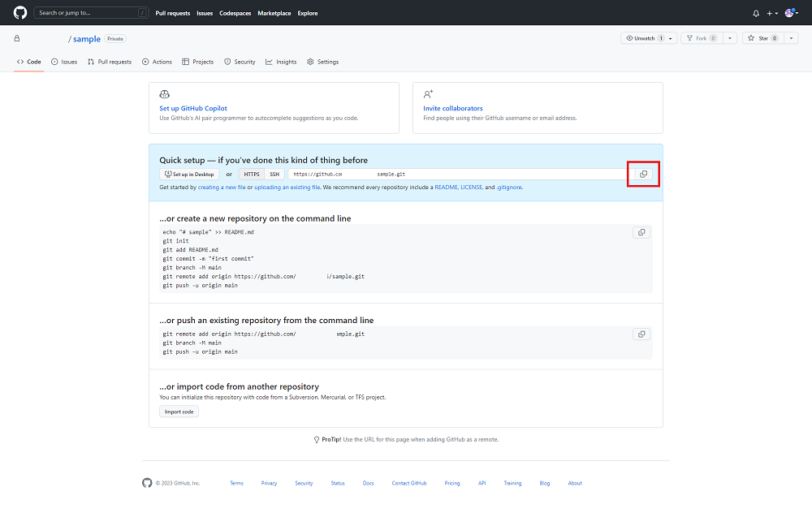Viewport: 812px width, 509px height.
Task: Click the Copilot icon in setup card
Action: coord(165,94)
